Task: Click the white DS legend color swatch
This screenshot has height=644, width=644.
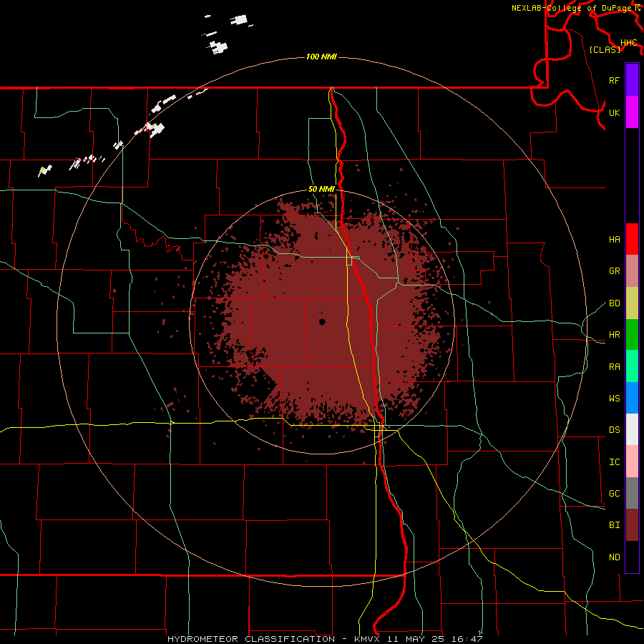Action: pyautogui.click(x=632, y=429)
